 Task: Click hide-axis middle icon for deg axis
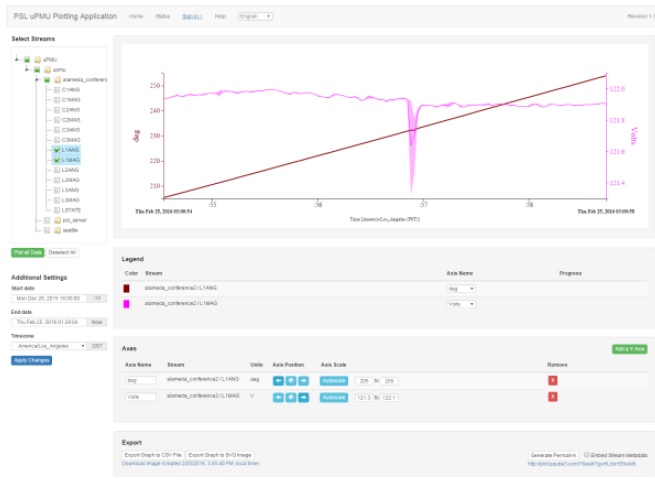coord(291,381)
